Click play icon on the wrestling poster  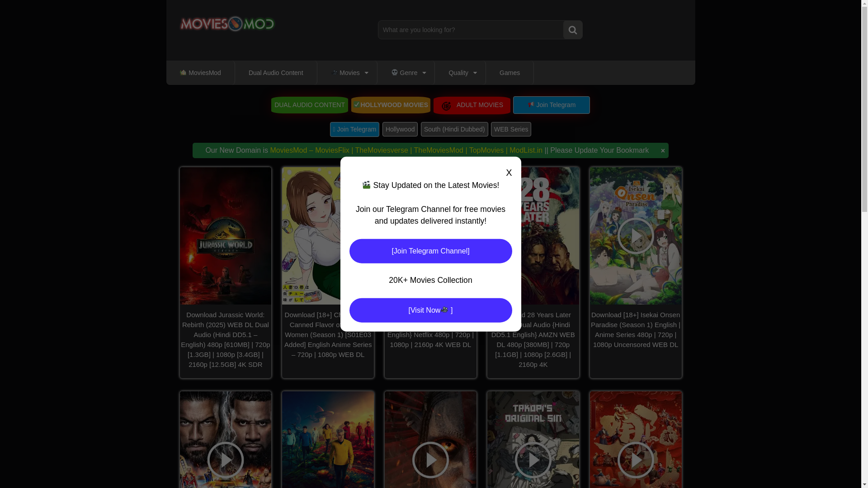(226, 460)
